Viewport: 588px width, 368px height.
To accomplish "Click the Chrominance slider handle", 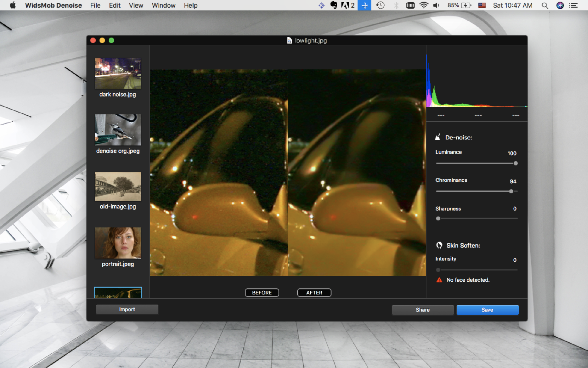I will coord(511,191).
